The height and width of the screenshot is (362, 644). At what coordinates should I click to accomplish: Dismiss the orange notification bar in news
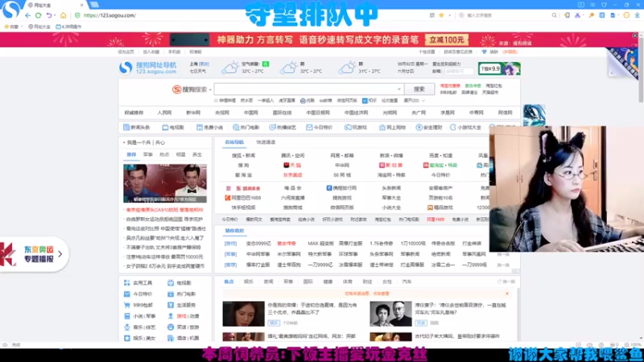point(507,294)
